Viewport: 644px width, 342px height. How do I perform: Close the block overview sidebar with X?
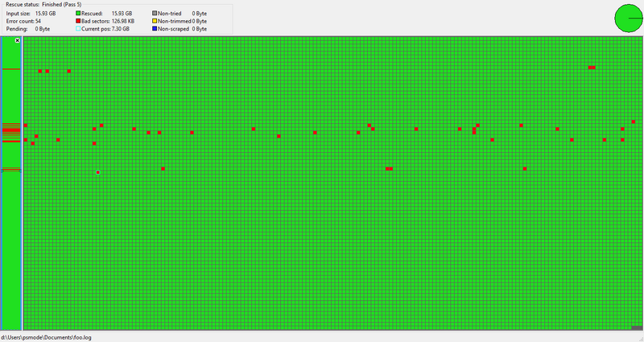coord(17,40)
